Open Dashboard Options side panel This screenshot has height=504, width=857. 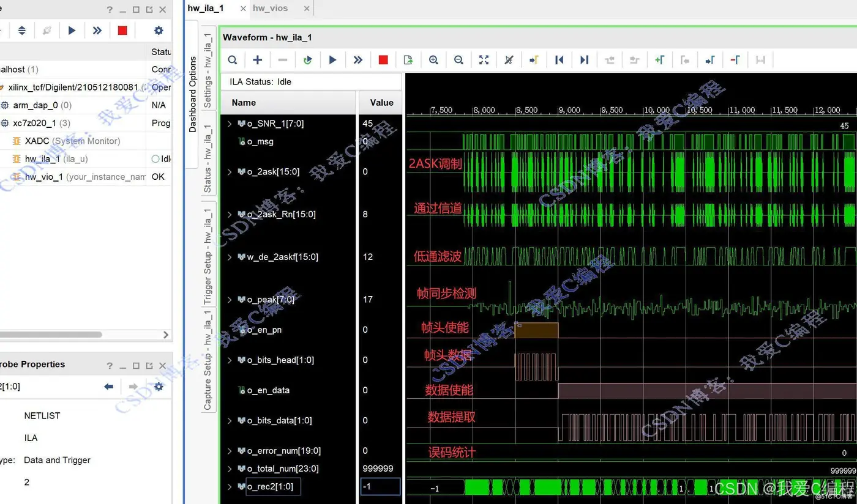[192, 95]
